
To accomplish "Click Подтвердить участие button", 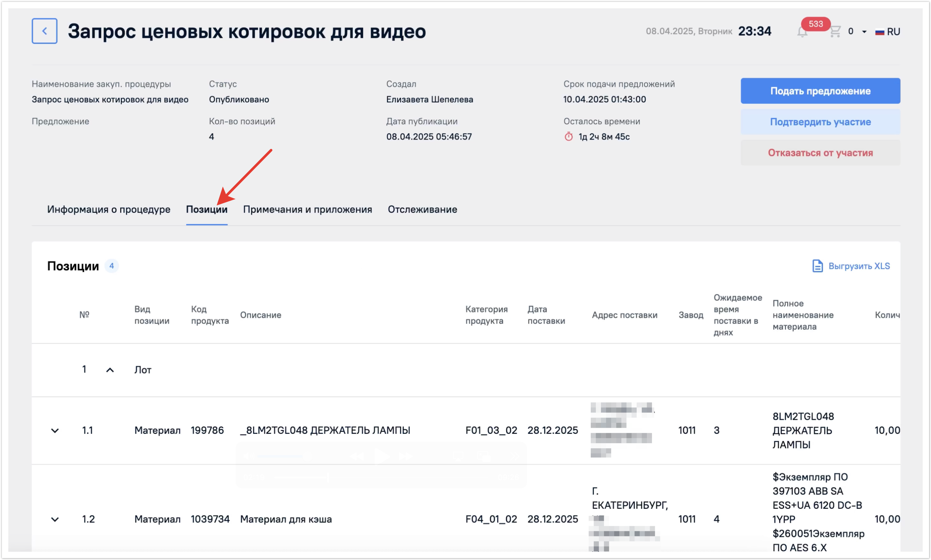I will click(x=820, y=122).
